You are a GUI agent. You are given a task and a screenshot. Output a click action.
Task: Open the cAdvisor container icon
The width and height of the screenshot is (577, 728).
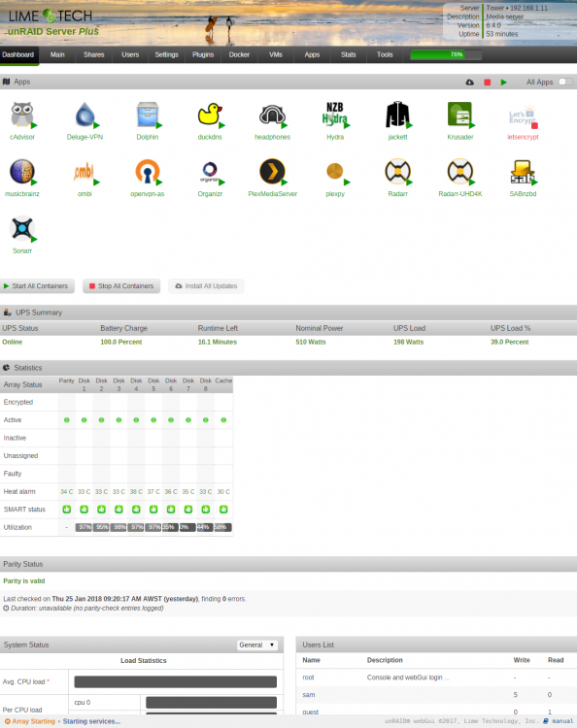(22, 115)
